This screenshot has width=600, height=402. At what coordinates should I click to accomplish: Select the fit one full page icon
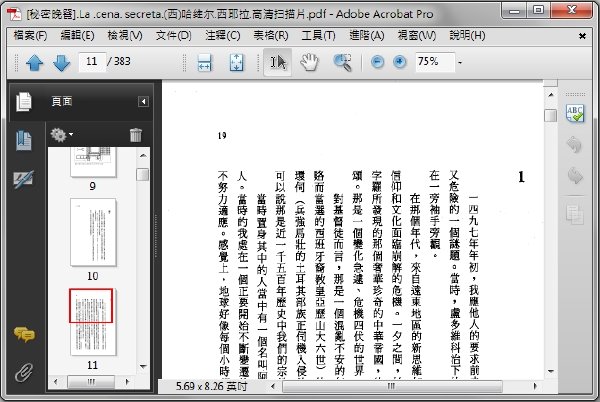pyautogui.click(x=236, y=62)
